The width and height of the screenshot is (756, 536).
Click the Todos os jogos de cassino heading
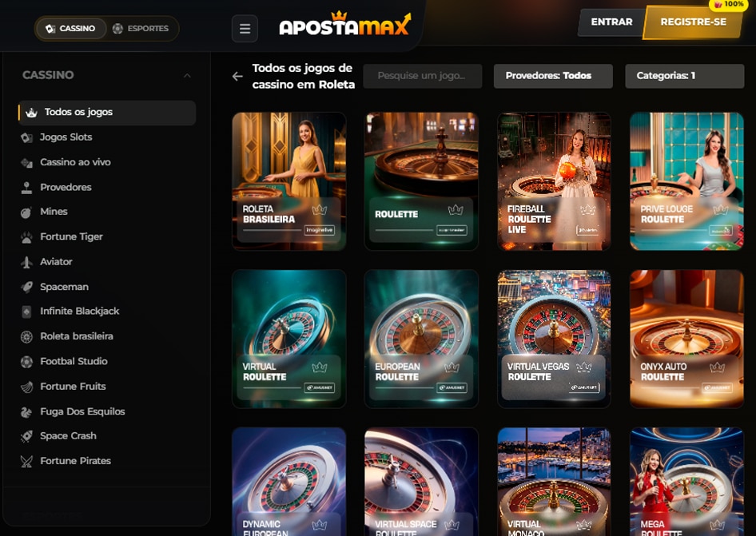pos(303,76)
